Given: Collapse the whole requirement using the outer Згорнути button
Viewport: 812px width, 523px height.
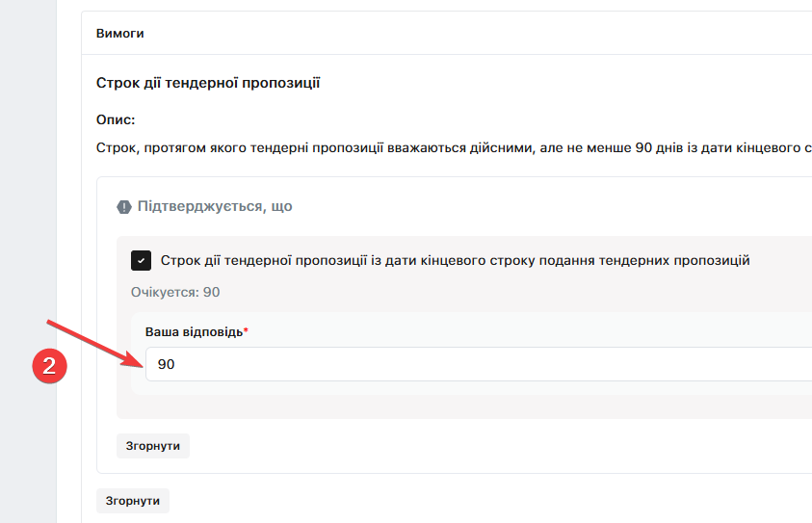Looking at the screenshot, I should (x=133, y=501).
